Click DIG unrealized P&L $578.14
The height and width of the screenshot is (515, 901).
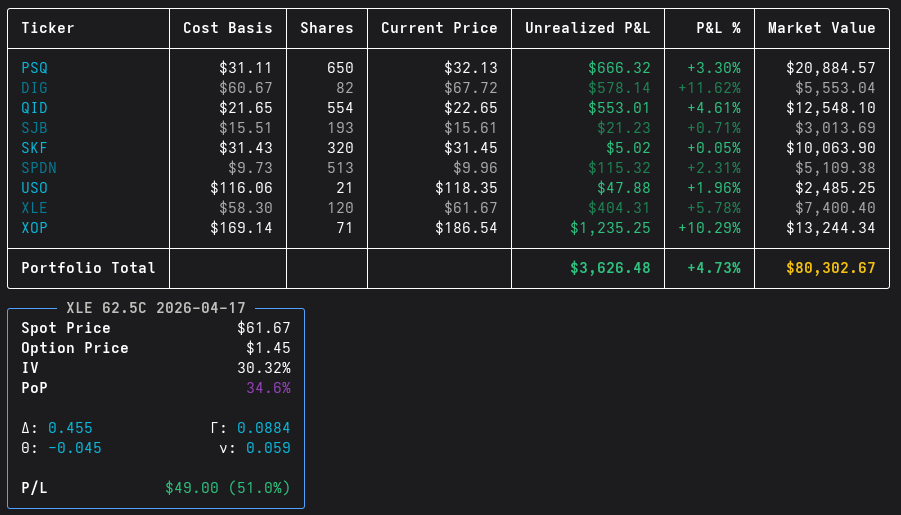click(x=619, y=88)
